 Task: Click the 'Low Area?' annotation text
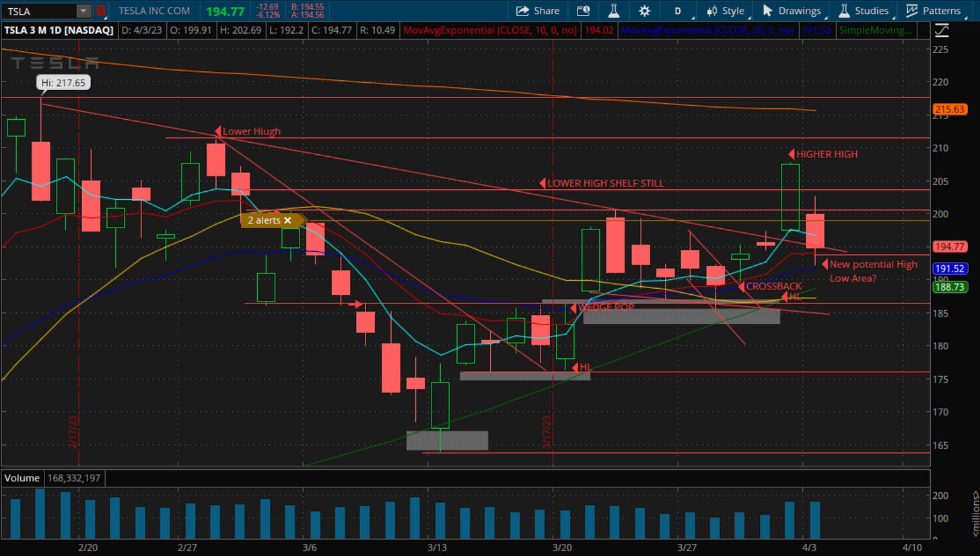853,278
